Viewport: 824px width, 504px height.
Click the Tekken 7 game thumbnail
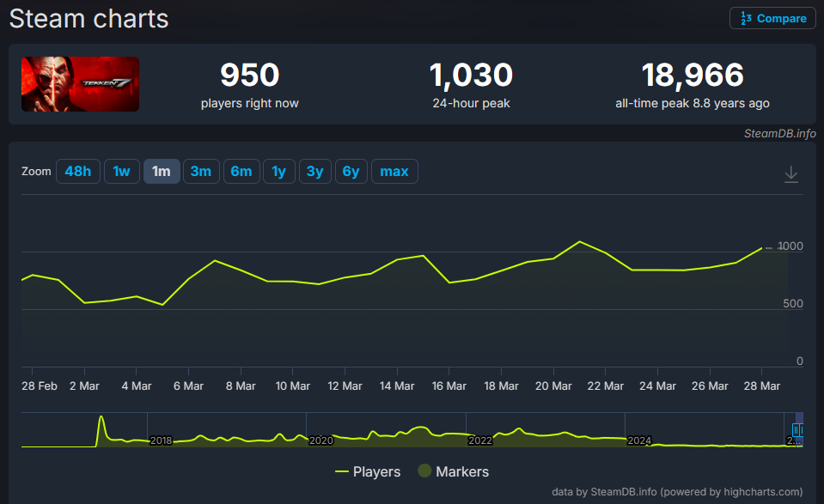(81, 84)
